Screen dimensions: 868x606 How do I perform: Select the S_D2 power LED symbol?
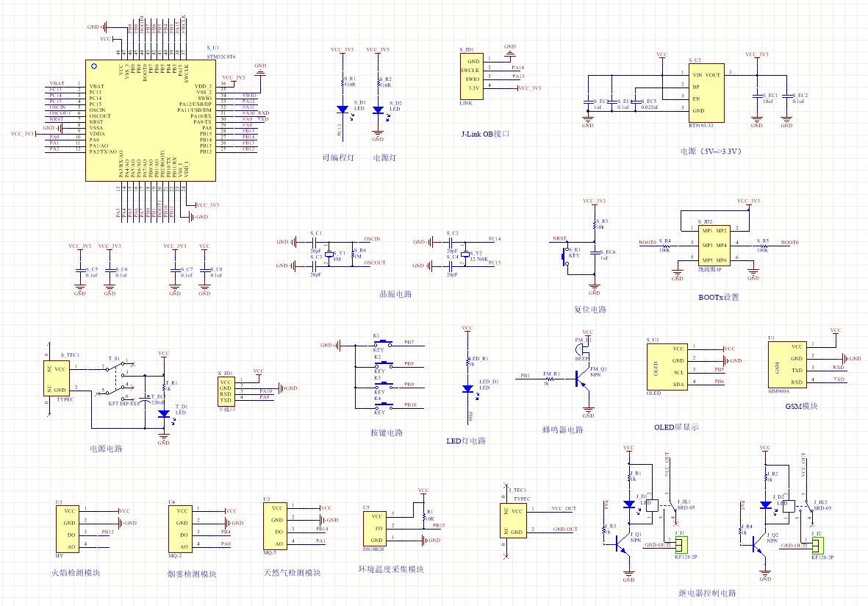click(378, 110)
